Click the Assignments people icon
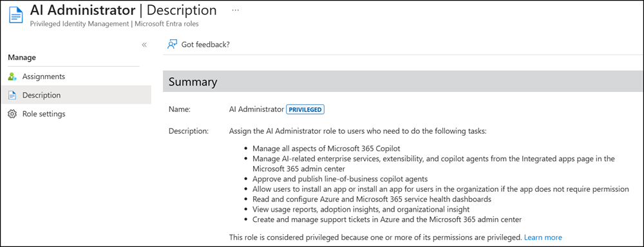Screen dimensions: 644x247 (12, 77)
